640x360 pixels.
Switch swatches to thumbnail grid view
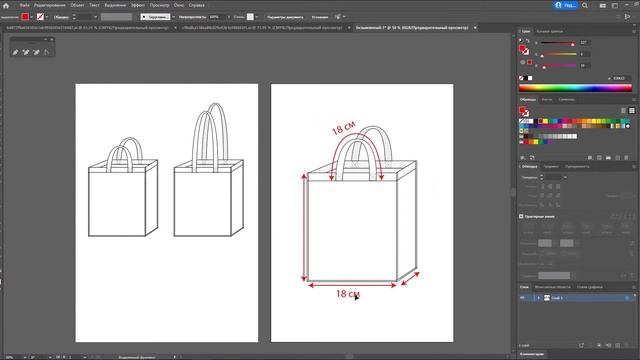(632, 111)
